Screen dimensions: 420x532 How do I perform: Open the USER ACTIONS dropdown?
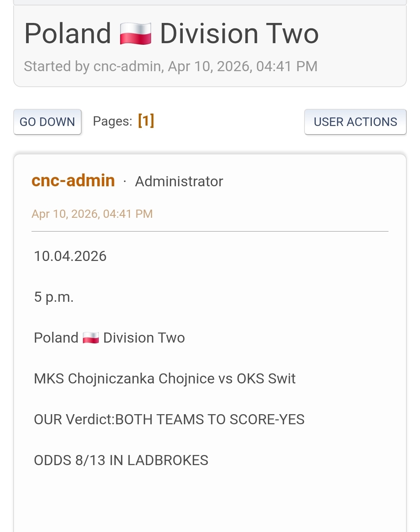click(355, 122)
